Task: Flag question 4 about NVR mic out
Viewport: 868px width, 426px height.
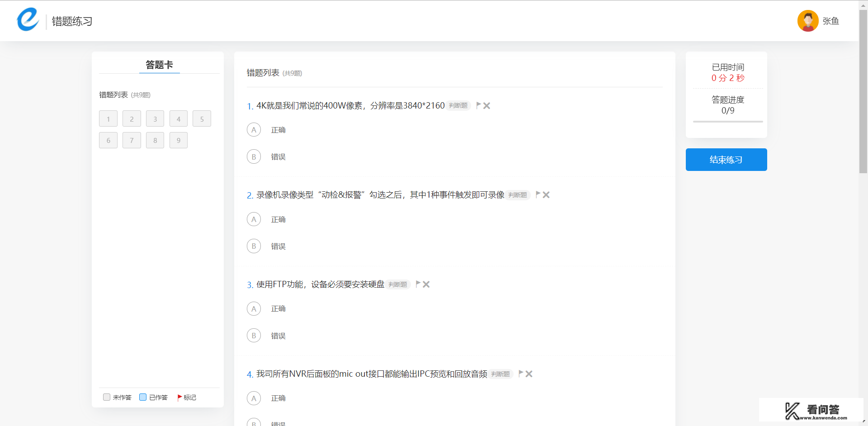Action: (x=521, y=374)
